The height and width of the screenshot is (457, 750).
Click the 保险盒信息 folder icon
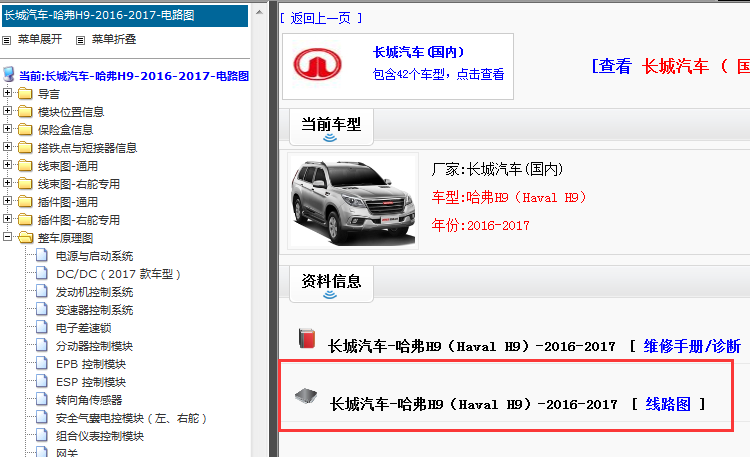[25, 130]
